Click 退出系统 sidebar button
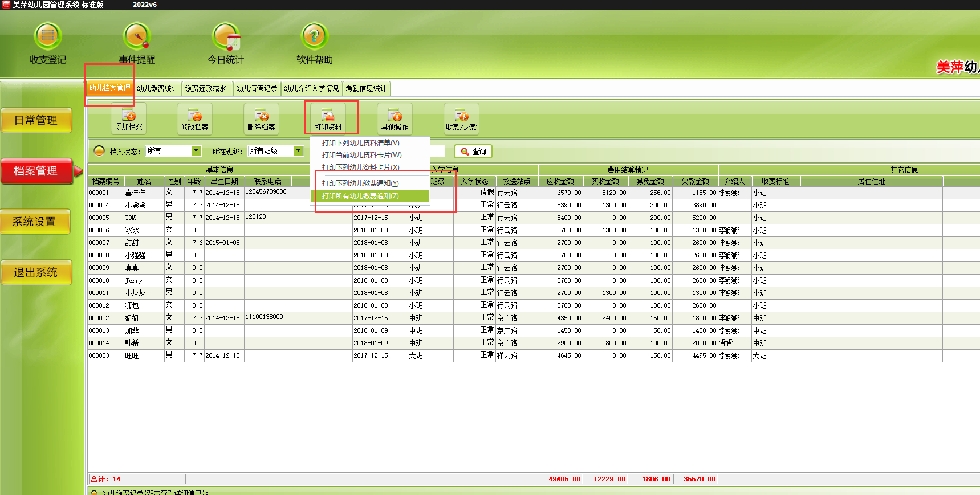This screenshot has width=980, height=495. (x=35, y=272)
